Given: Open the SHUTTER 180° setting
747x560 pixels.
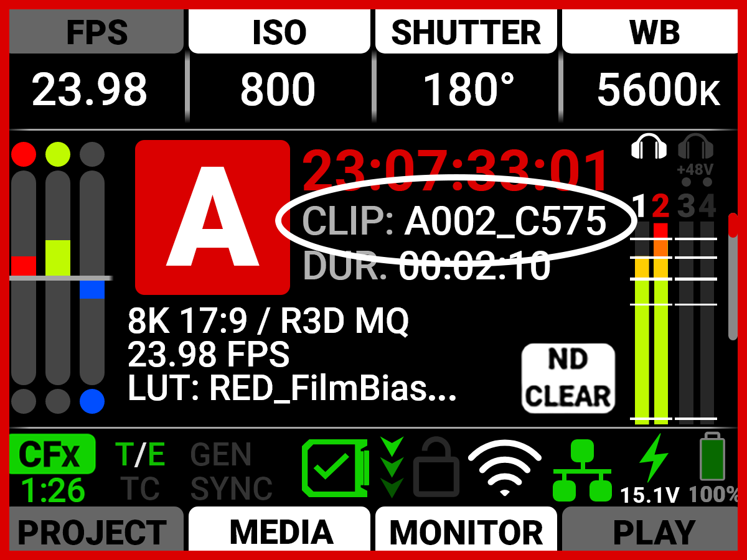Looking at the screenshot, I should 466,65.
